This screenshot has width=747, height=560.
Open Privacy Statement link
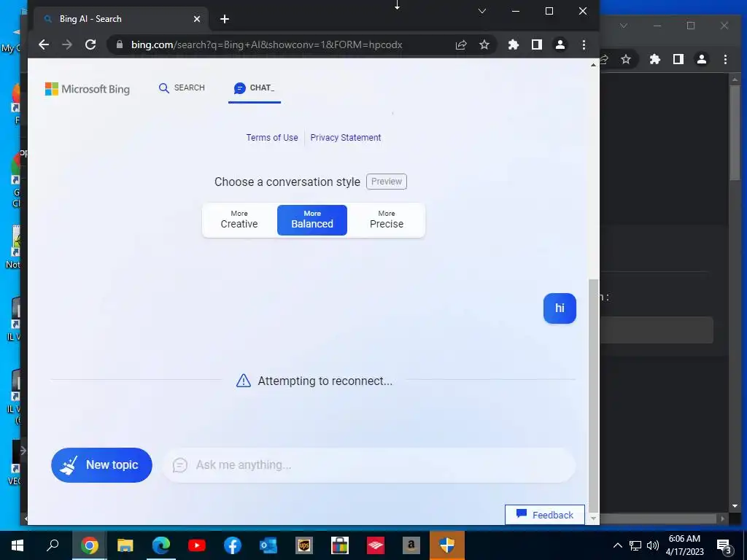pos(345,138)
